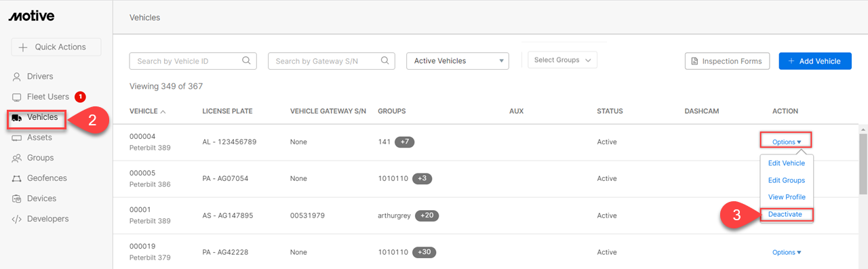Expand the Select Groups dropdown
Viewport: 868px width, 269px height.
click(562, 60)
